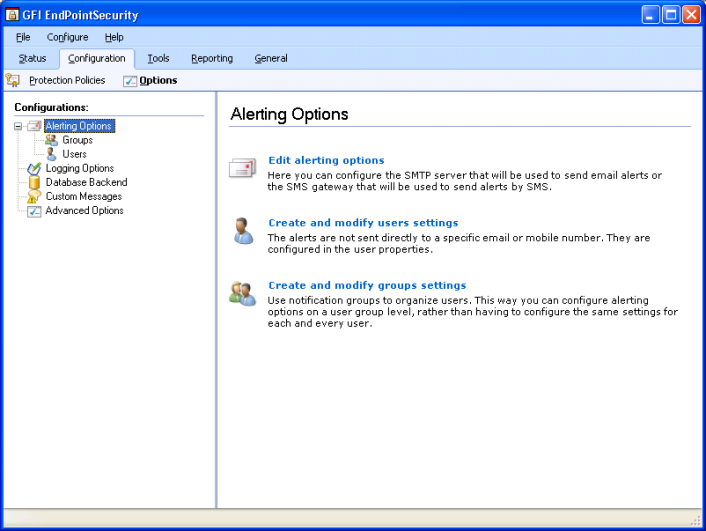706x531 pixels.
Task: Switch to the Tools tab
Action: [158, 59]
